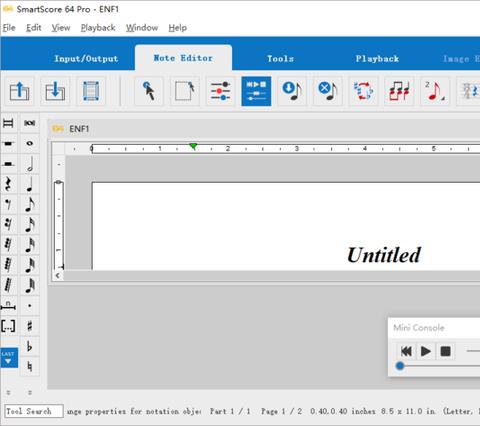Image resolution: width=480 pixels, height=426 pixels.
Task: Click the page cursor tool icon
Action: (185, 91)
